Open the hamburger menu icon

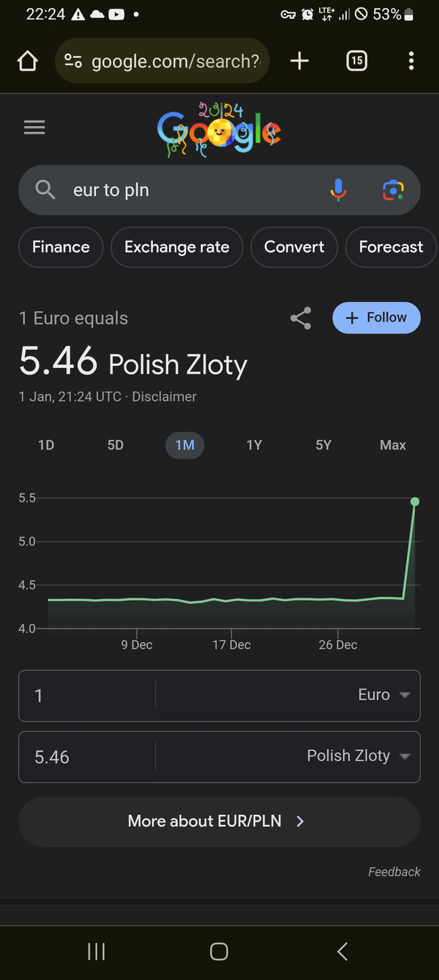[x=34, y=127]
